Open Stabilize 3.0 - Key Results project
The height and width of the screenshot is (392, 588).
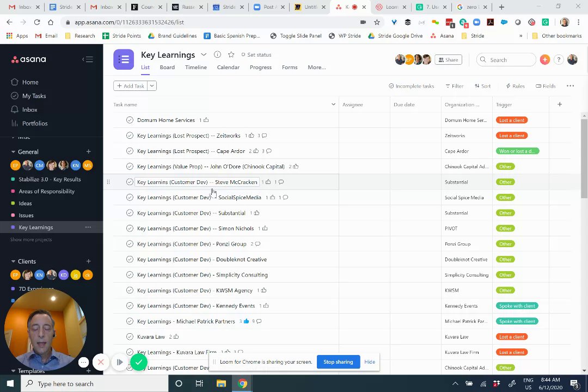pos(50,179)
